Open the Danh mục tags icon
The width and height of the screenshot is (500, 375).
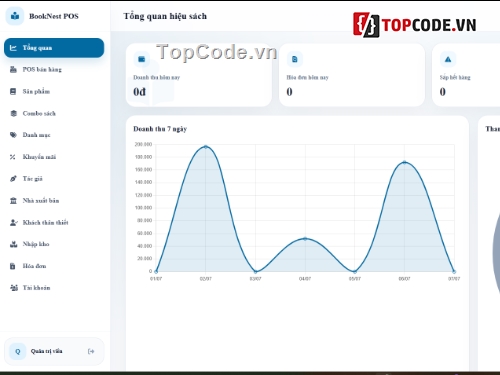[x=13, y=135]
